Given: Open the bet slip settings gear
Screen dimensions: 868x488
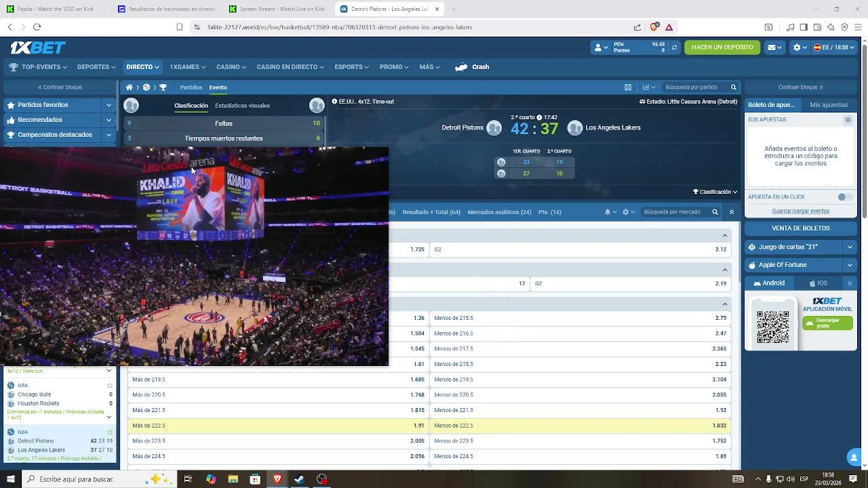Looking at the screenshot, I should click(x=848, y=119).
